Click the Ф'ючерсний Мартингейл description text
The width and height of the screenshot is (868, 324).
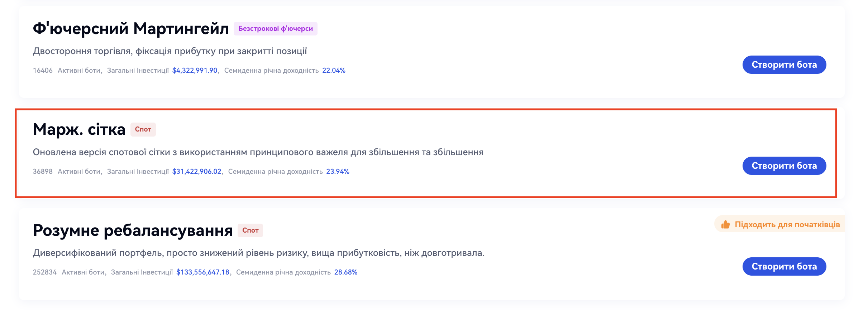pos(170,51)
